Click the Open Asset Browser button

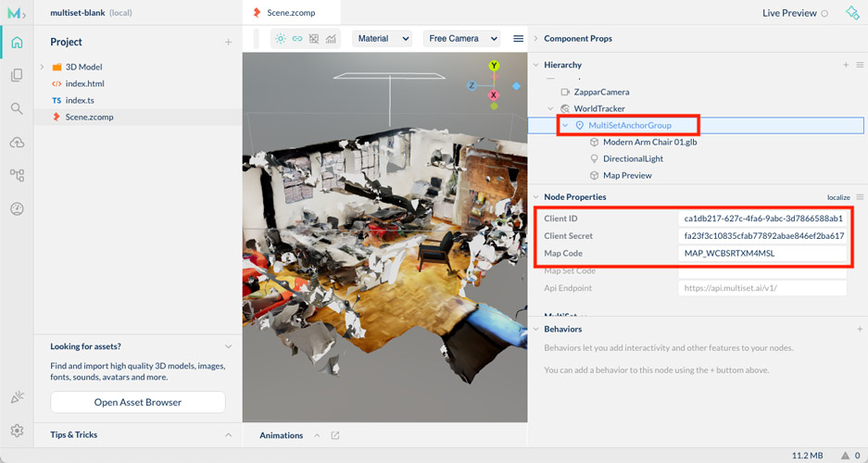pyautogui.click(x=137, y=402)
